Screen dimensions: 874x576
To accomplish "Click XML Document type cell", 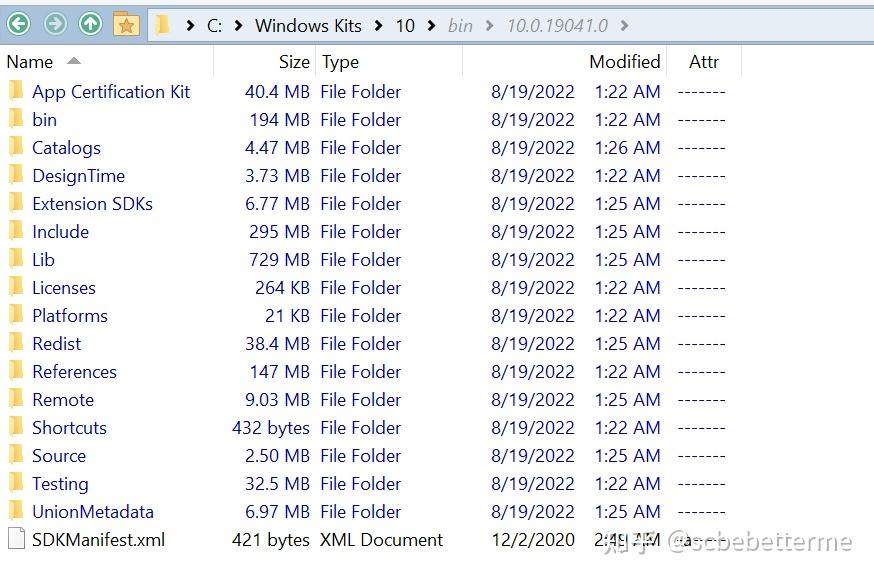I will 382,539.
